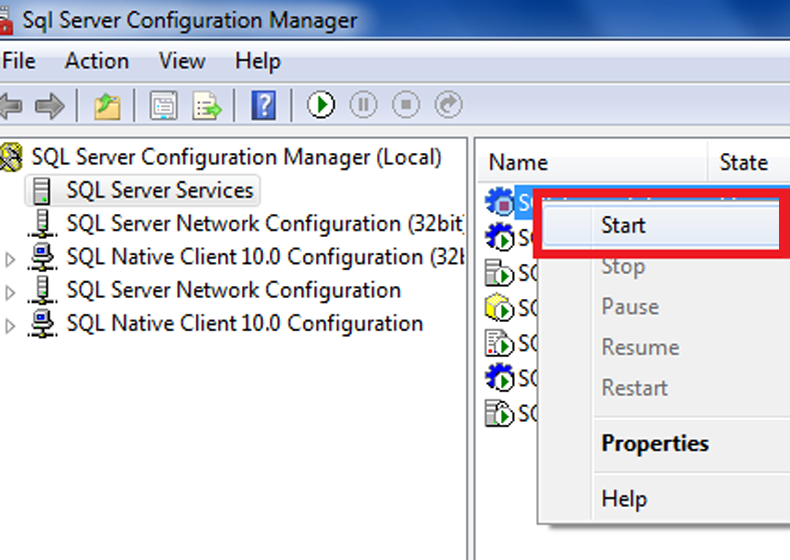Select SQL Server Services in the tree
Image resolution: width=790 pixels, height=560 pixels.
pos(160,190)
